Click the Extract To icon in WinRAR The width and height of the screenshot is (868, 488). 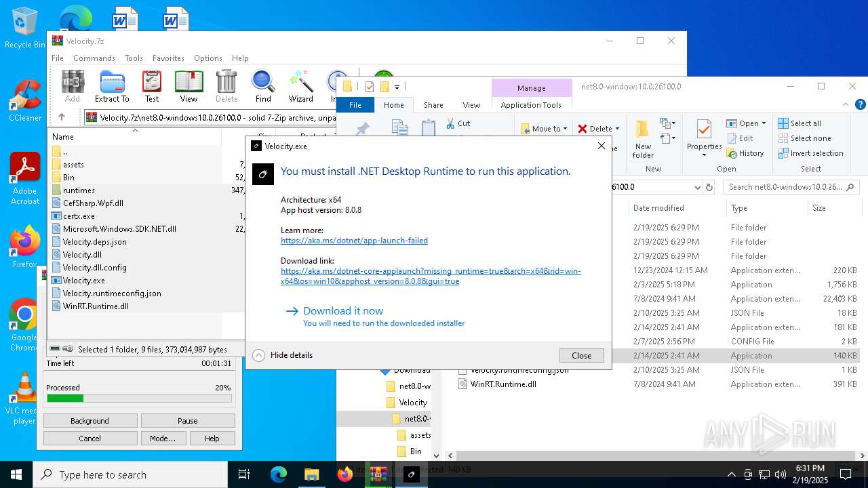click(x=112, y=86)
